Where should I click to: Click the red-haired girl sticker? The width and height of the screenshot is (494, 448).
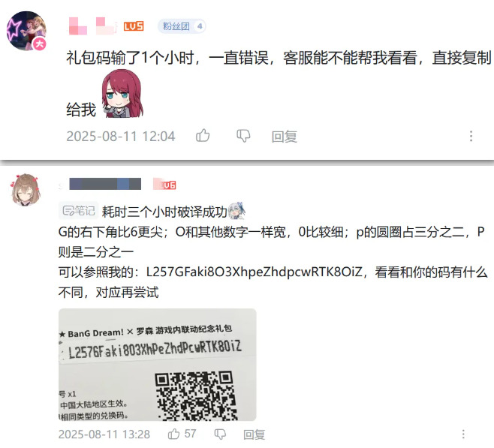pos(122,94)
